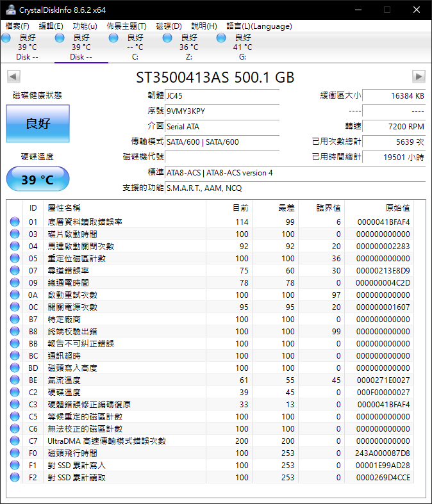432x504 pixels.
Task: Click status orb for attribute B8 row
Action: (15, 331)
